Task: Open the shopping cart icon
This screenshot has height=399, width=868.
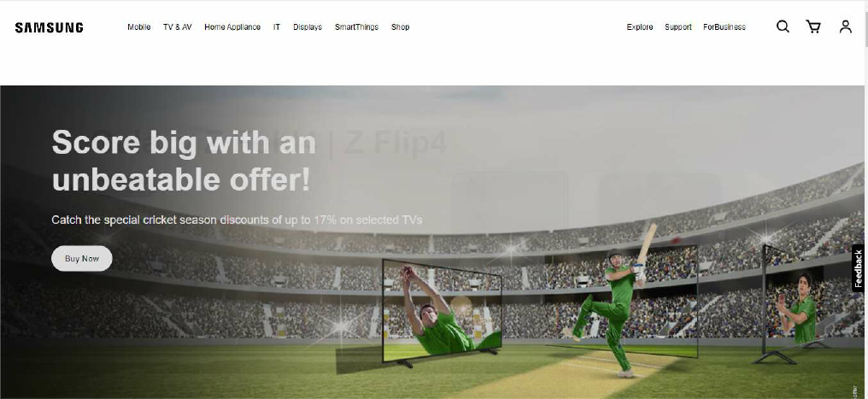Action: [x=813, y=26]
